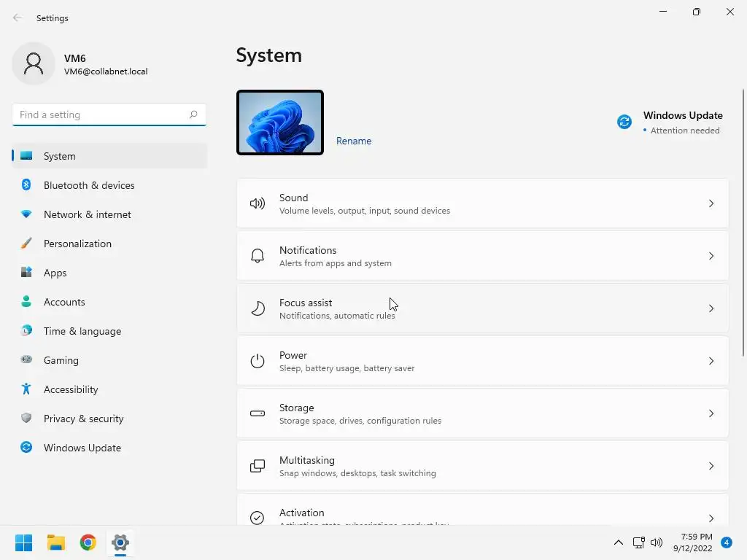The width and height of the screenshot is (747, 560).
Task: Expand the Activation row chevron
Action: [711, 518]
